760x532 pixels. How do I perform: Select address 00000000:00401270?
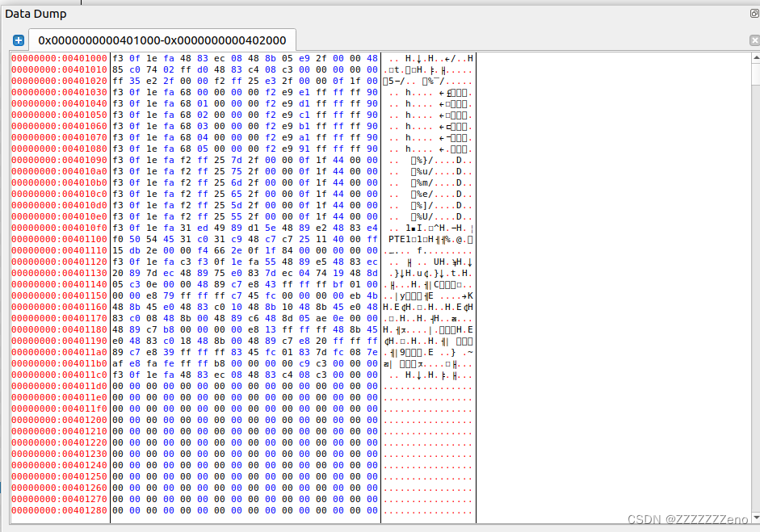pyautogui.click(x=59, y=499)
